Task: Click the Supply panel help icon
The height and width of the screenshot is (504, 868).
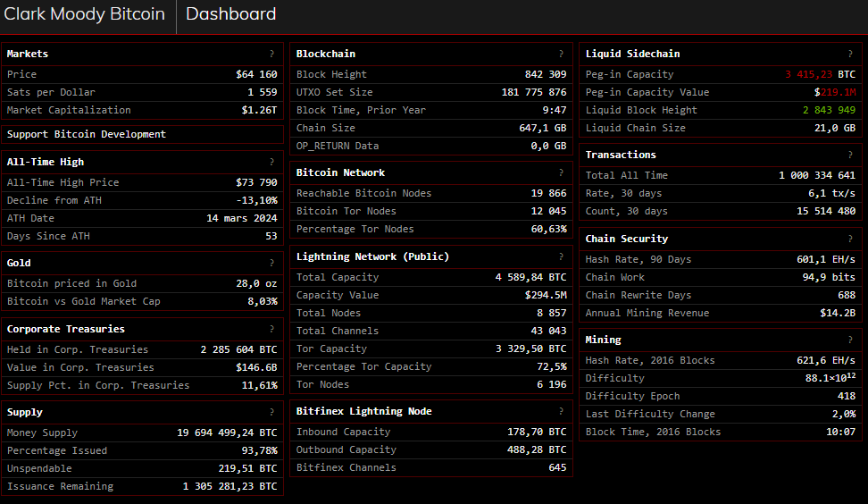Action: (271, 413)
